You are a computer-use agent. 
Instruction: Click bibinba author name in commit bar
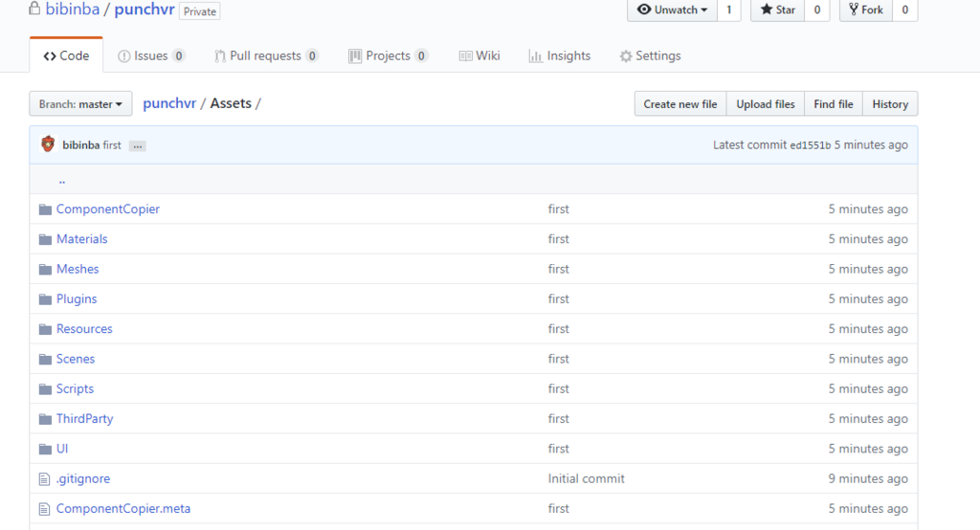(x=81, y=145)
